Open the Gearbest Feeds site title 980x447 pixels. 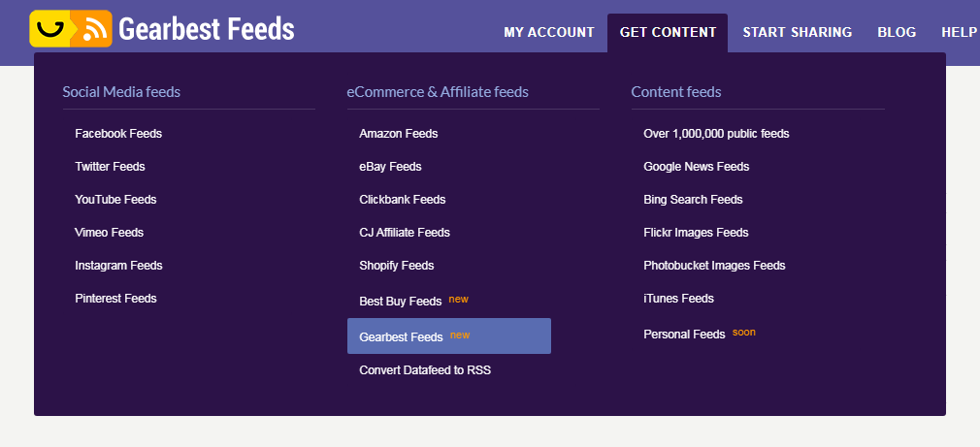pyautogui.click(x=207, y=29)
